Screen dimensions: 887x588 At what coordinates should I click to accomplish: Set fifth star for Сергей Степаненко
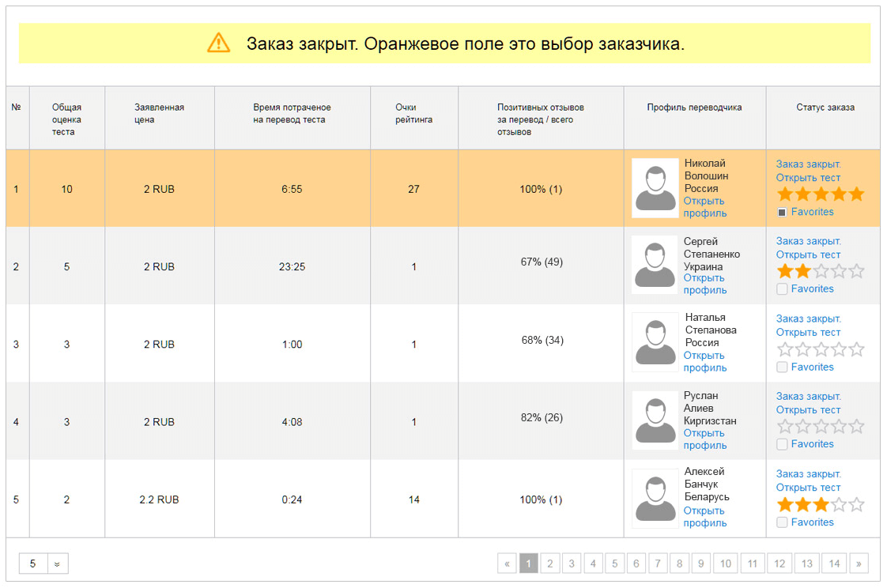click(x=857, y=271)
